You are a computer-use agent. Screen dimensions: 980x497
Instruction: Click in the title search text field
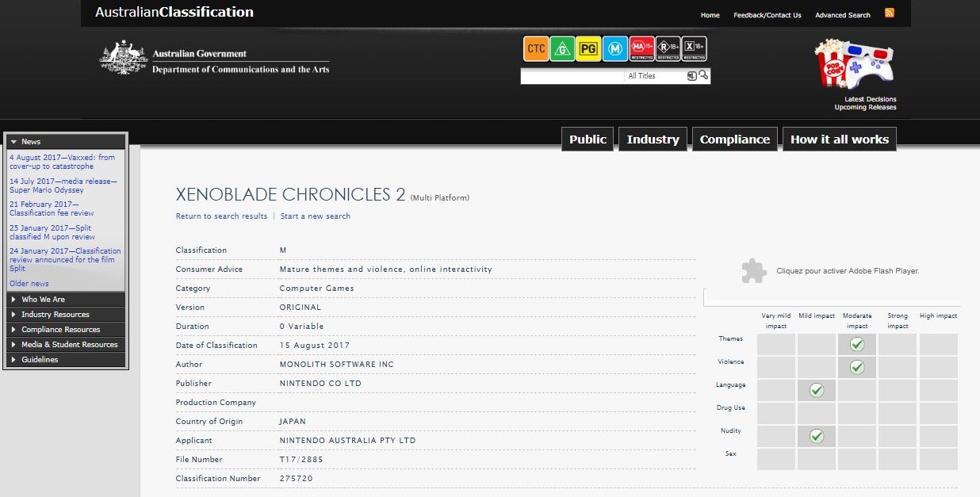tap(572, 76)
